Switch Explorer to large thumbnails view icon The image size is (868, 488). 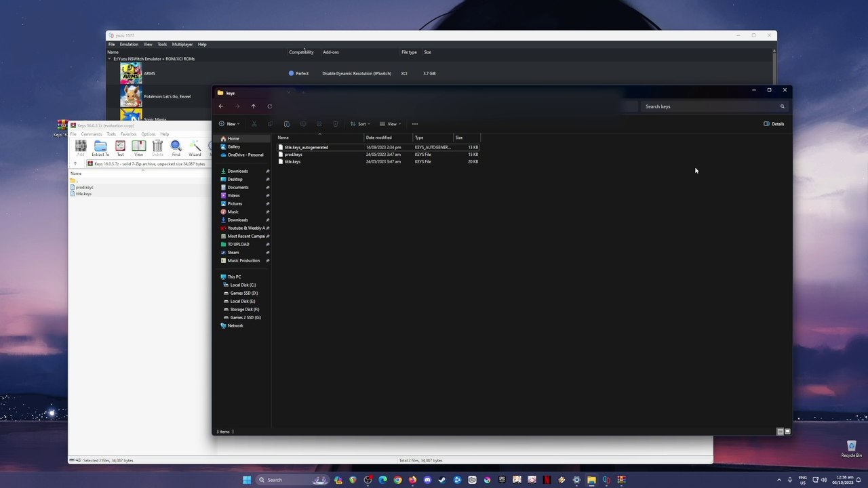pos(787,432)
